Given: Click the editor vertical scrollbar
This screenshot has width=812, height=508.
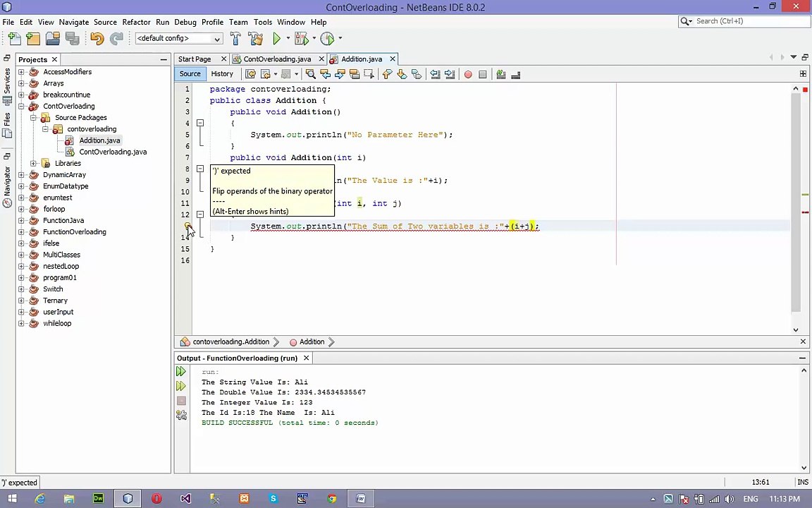Looking at the screenshot, I should pos(795,203).
